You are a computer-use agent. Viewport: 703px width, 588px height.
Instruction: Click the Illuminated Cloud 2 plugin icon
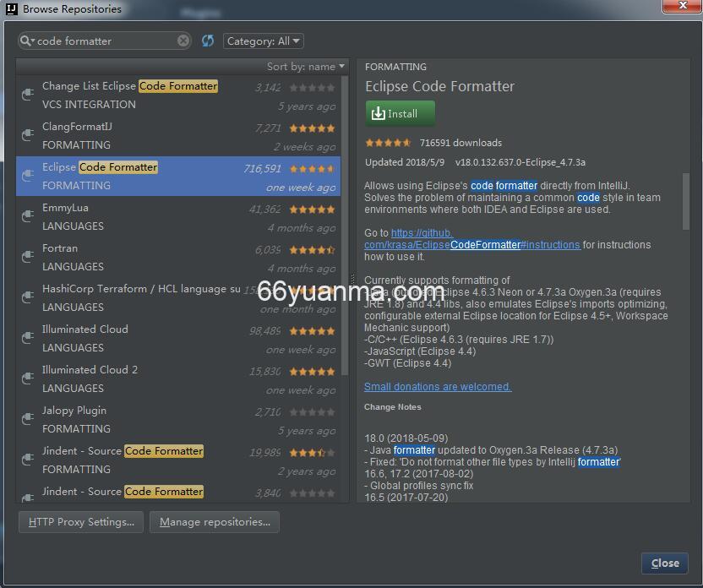(x=27, y=379)
